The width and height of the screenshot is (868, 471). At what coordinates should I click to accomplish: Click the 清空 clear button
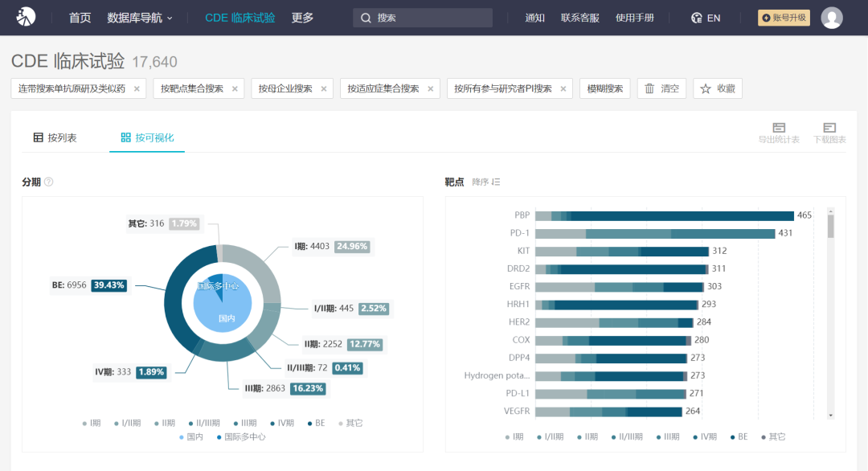pyautogui.click(x=661, y=88)
